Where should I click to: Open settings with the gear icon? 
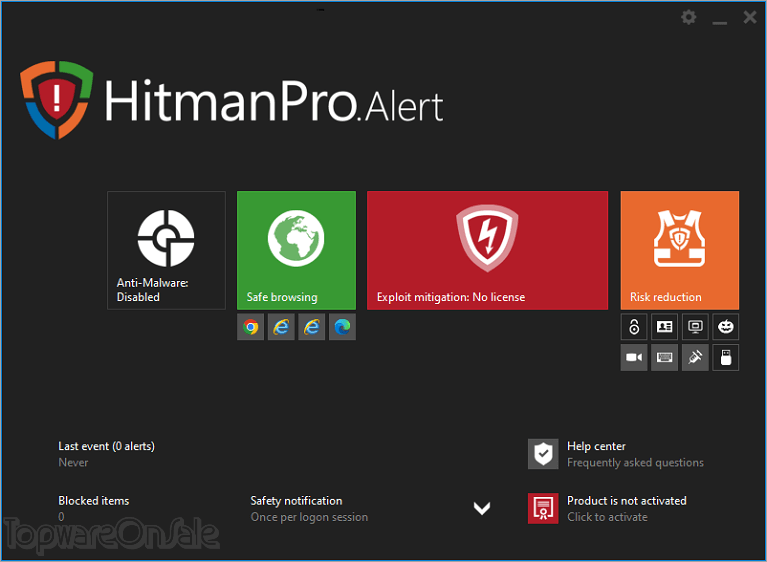(689, 18)
